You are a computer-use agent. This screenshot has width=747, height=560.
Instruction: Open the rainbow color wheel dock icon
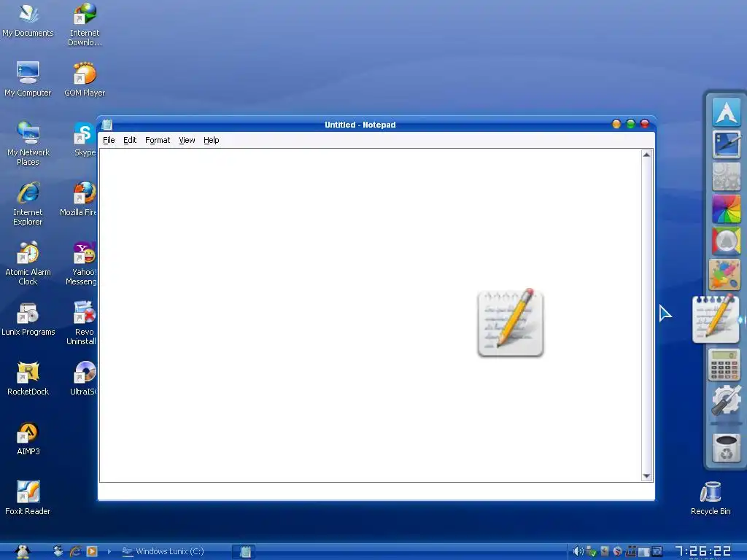726,209
